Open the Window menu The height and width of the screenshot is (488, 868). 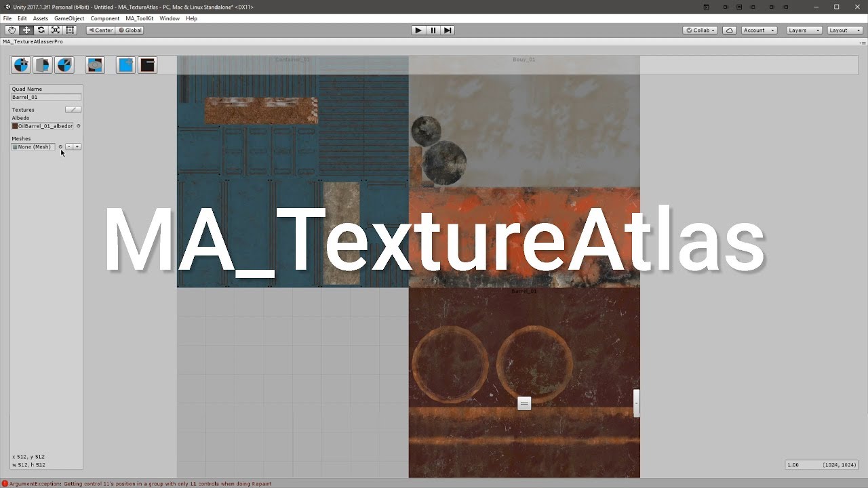[x=170, y=18]
